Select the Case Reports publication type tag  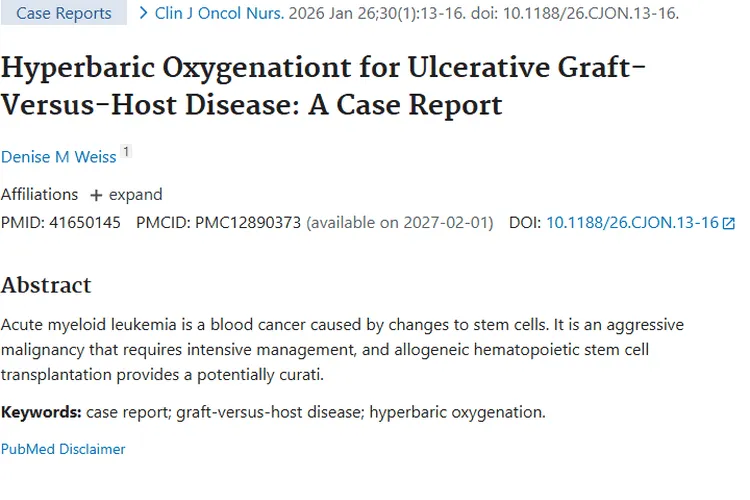(x=64, y=13)
